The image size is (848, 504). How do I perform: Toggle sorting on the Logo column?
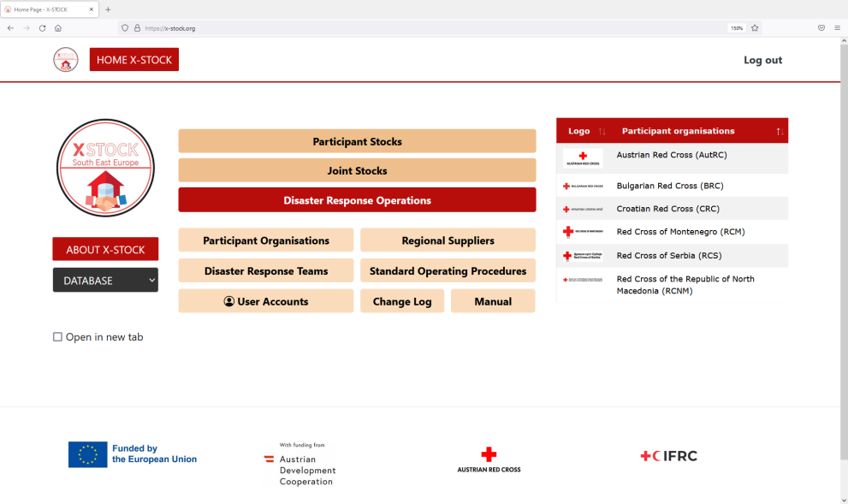(x=602, y=130)
